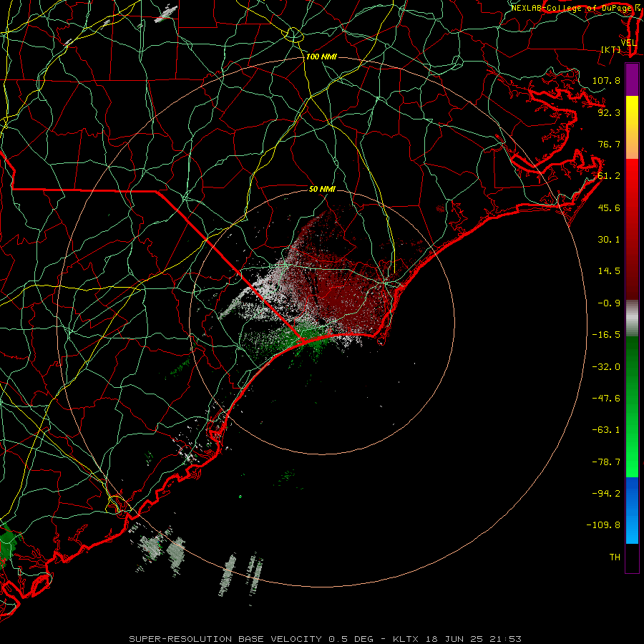644x644 pixels.
Task: Click the blue segment of the velocity color bar
Action: point(632,510)
